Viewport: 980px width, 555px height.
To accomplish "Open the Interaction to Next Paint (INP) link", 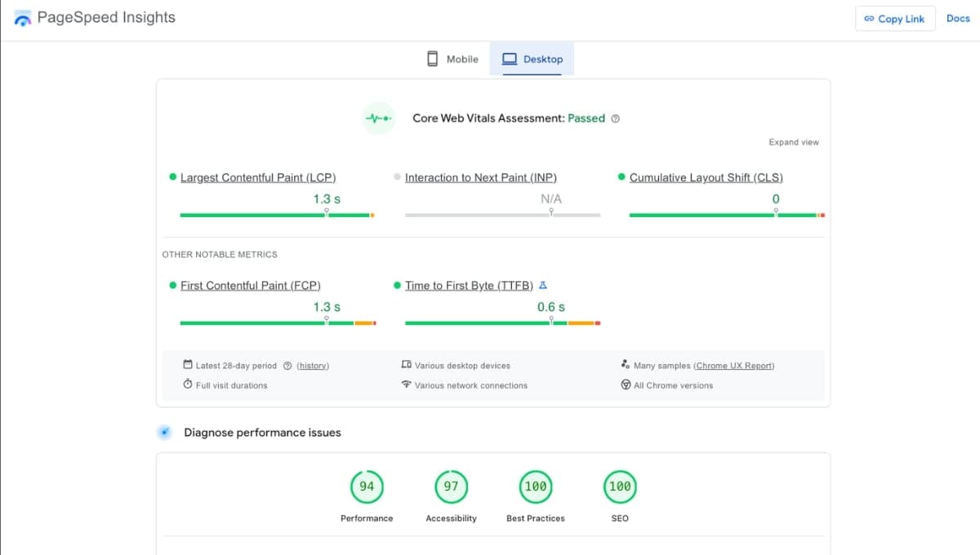I will point(481,177).
